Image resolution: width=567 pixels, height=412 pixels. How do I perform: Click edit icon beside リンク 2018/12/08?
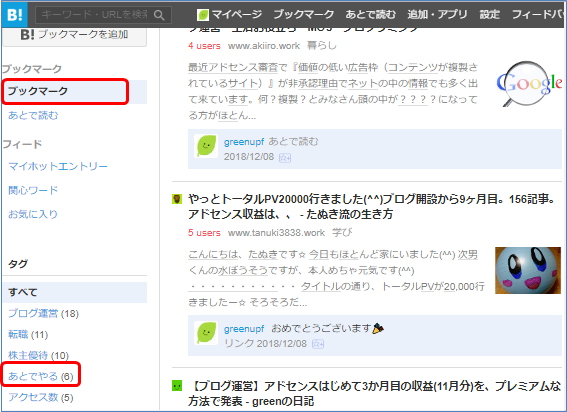318,344
